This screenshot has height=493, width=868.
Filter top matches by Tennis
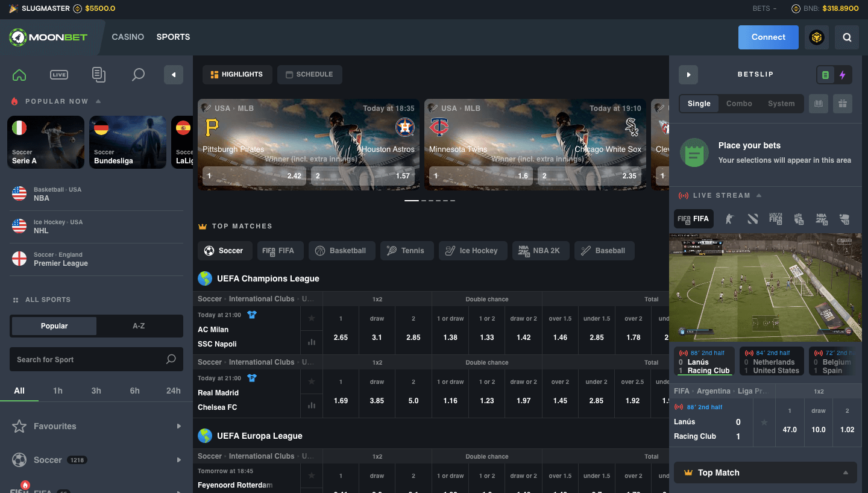click(x=407, y=251)
